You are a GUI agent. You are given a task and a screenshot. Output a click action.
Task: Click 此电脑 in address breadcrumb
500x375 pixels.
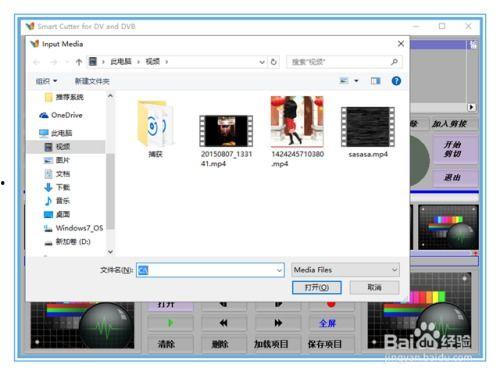(x=121, y=62)
